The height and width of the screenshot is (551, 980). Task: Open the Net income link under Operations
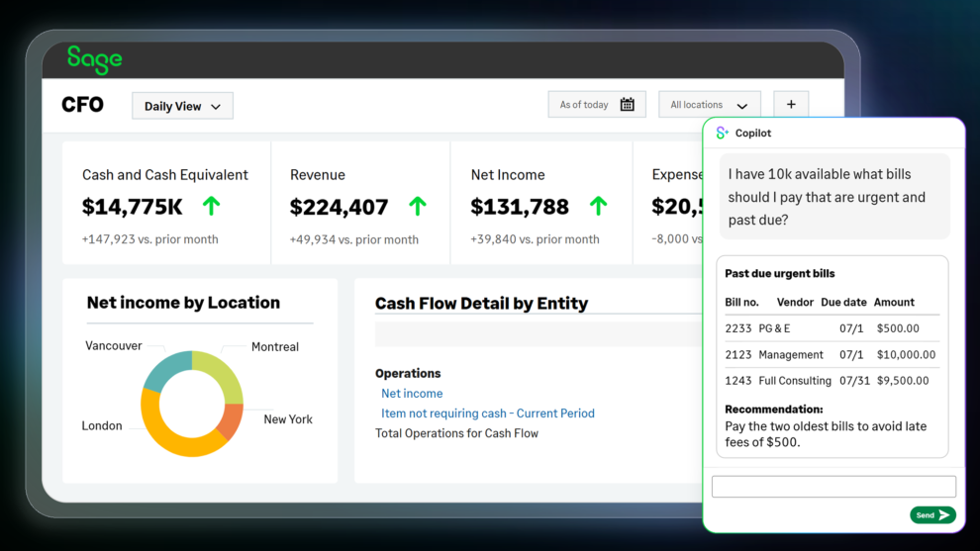tap(412, 393)
